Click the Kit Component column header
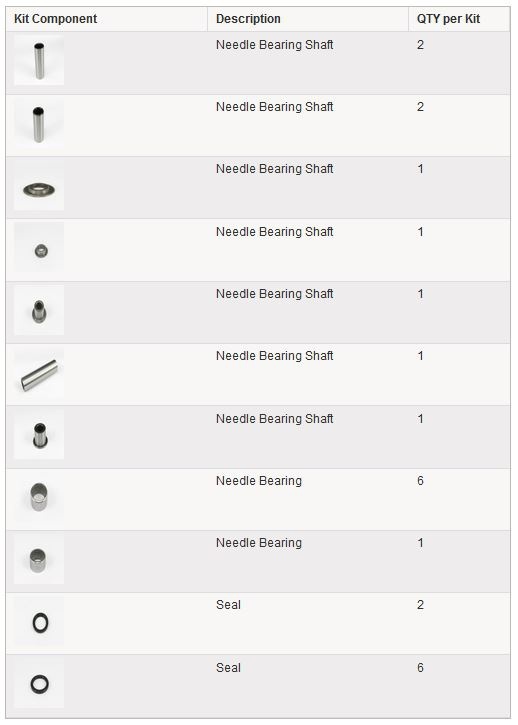Image resolution: width=518 pixels, height=725 pixels. (56, 19)
